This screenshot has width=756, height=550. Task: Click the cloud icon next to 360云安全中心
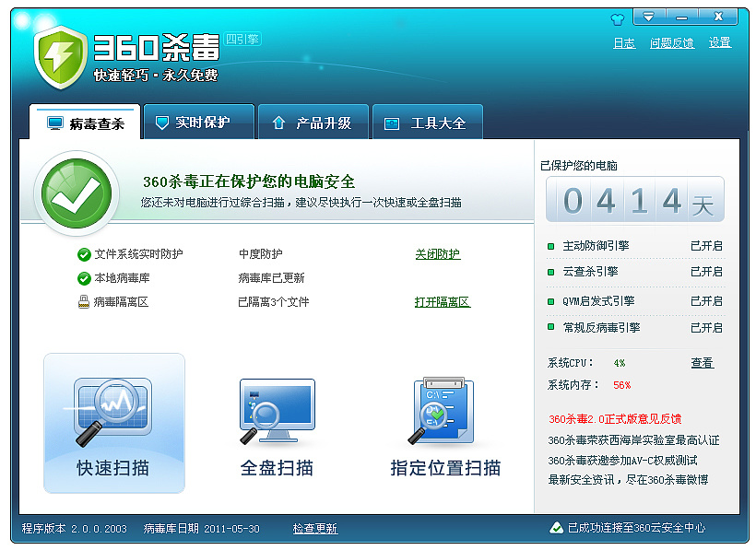coord(556,530)
